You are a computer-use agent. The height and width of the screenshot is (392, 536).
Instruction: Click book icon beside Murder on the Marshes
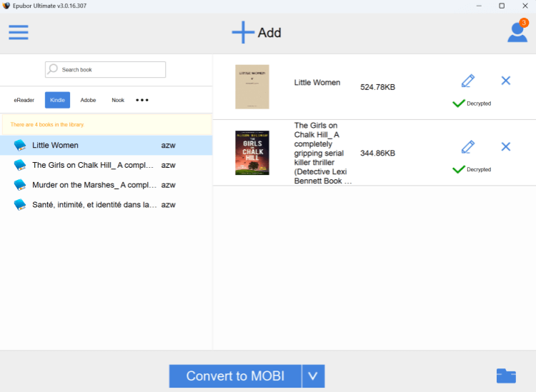click(x=20, y=185)
